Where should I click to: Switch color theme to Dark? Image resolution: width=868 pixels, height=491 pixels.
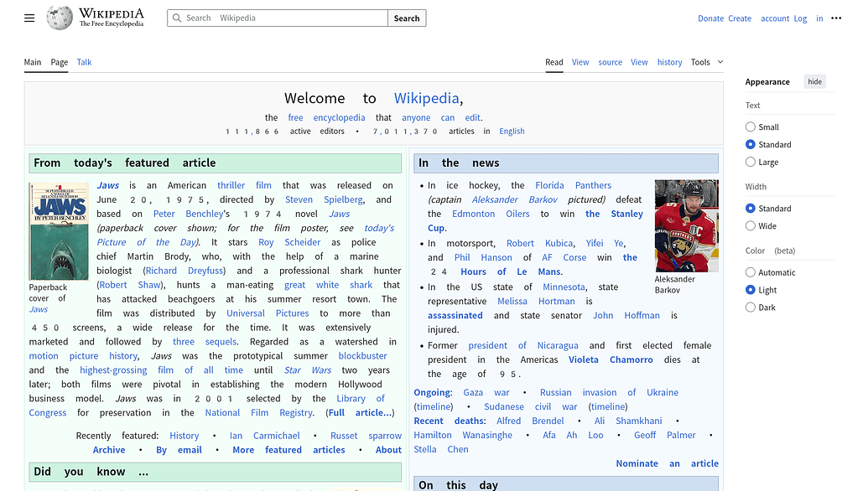751,308
